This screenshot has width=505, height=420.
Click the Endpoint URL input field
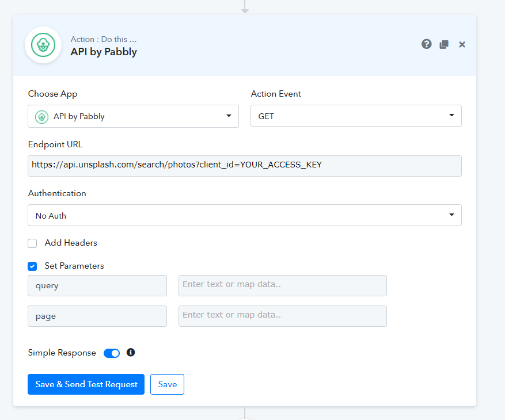[x=245, y=166]
